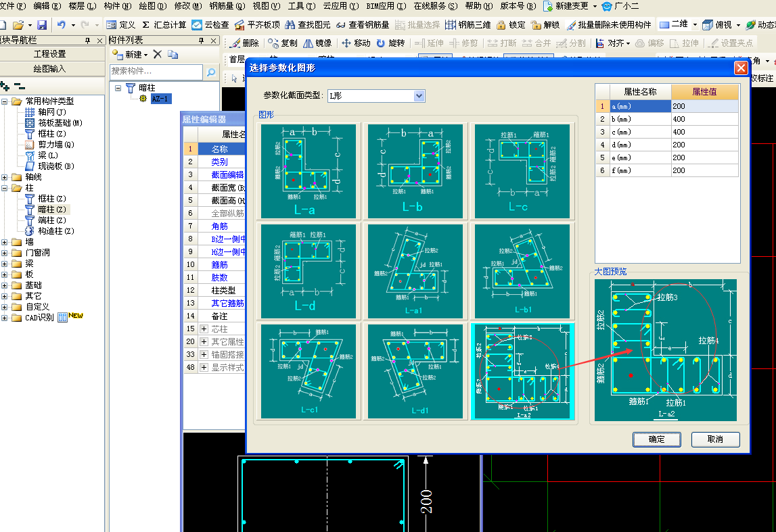Open the 云应用 menu
776x532 pixels.
pos(340,6)
